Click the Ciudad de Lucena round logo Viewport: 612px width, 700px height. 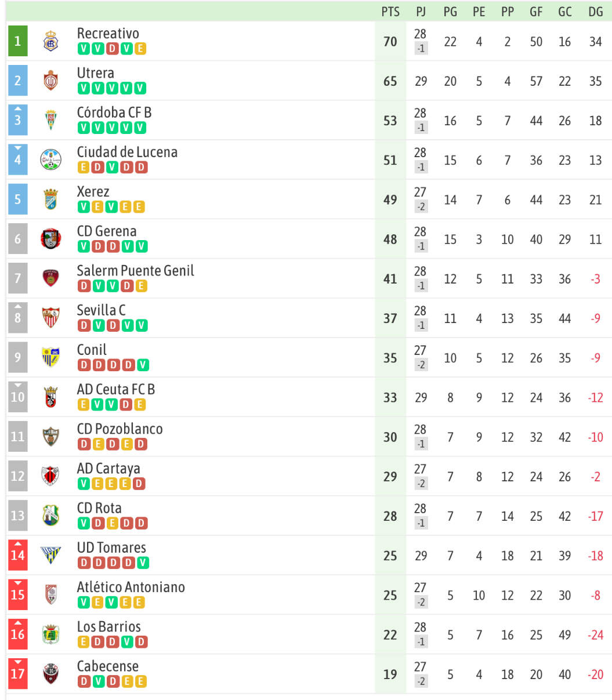pyautogui.click(x=51, y=159)
